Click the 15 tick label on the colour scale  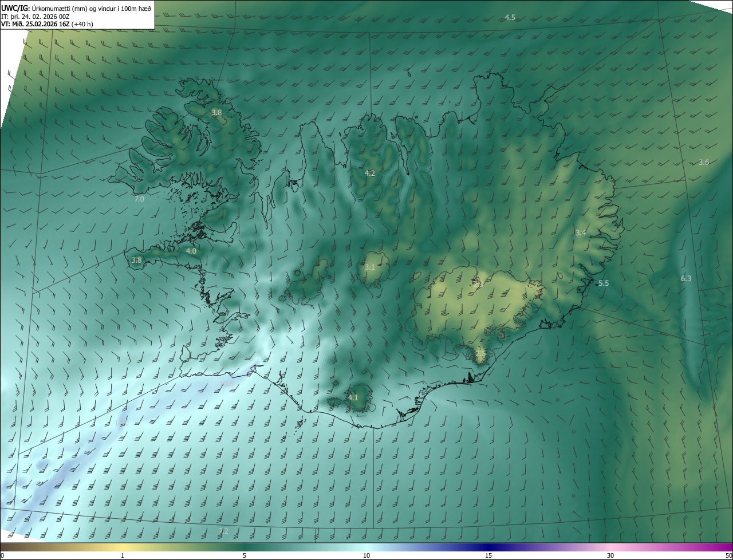coord(488,555)
